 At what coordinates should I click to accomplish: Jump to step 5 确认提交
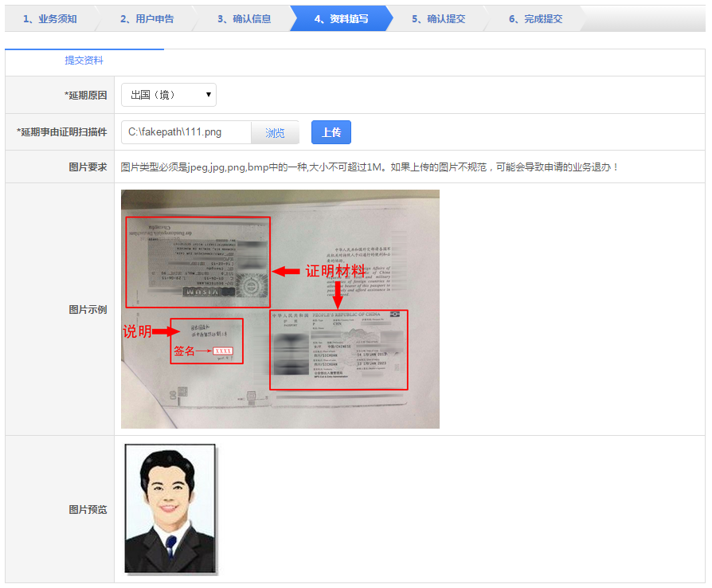pyautogui.click(x=438, y=18)
